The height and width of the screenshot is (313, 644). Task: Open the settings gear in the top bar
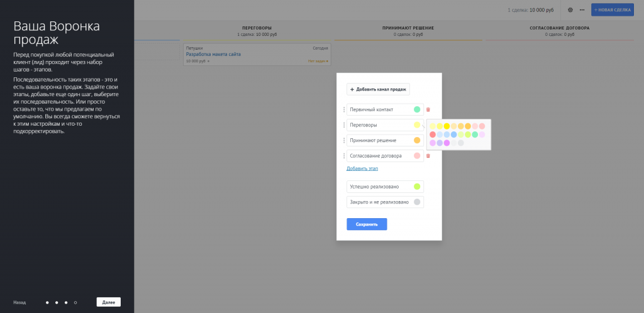[x=570, y=10]
